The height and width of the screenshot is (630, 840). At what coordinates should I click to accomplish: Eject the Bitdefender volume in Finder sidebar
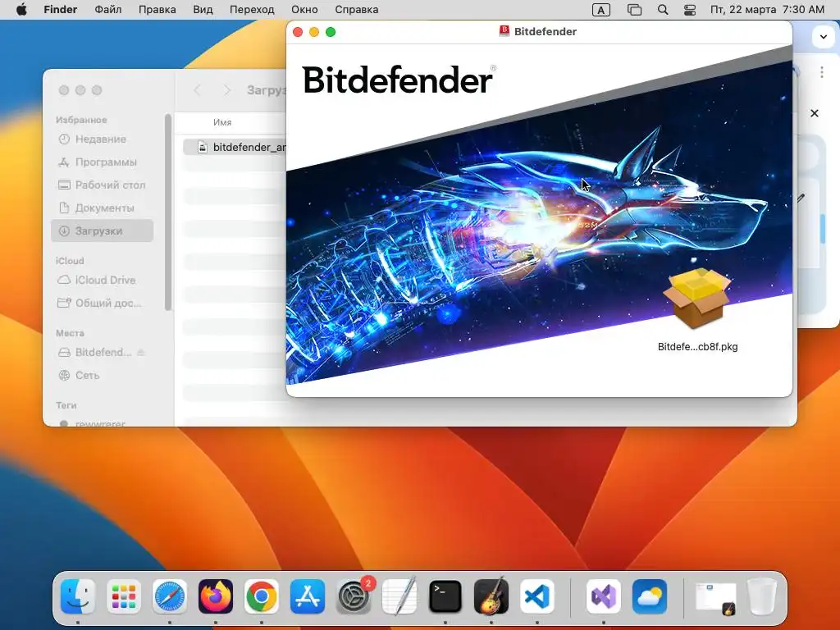[x=141, y=353]
